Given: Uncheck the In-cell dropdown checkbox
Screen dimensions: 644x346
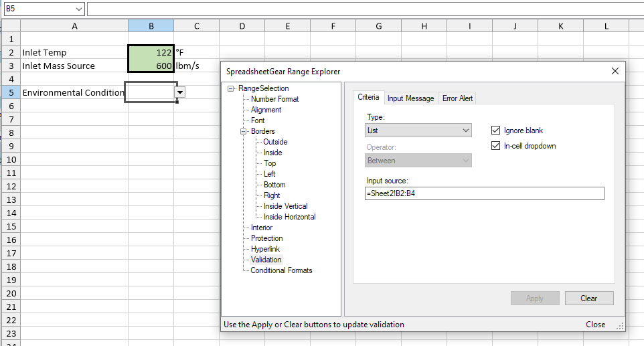Looking at the screenshot, I should tap(496, 146).
